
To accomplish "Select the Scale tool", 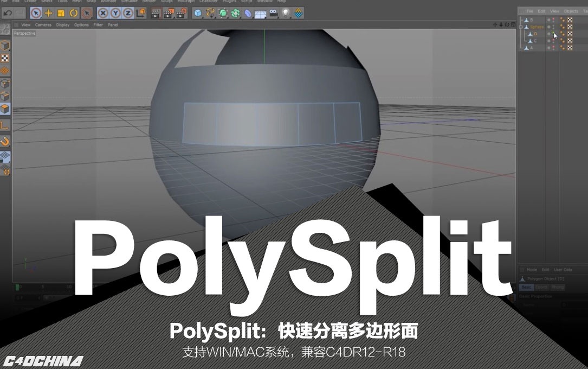I will [61, 13].
